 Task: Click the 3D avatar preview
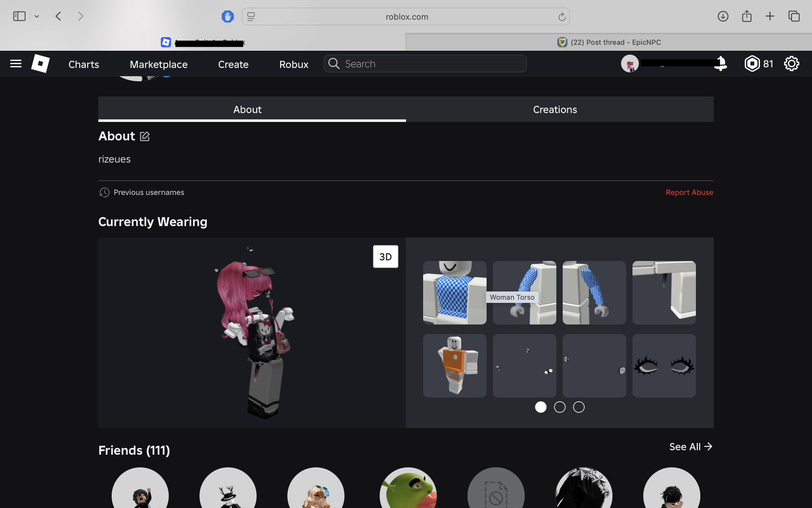tap(252, 333)
